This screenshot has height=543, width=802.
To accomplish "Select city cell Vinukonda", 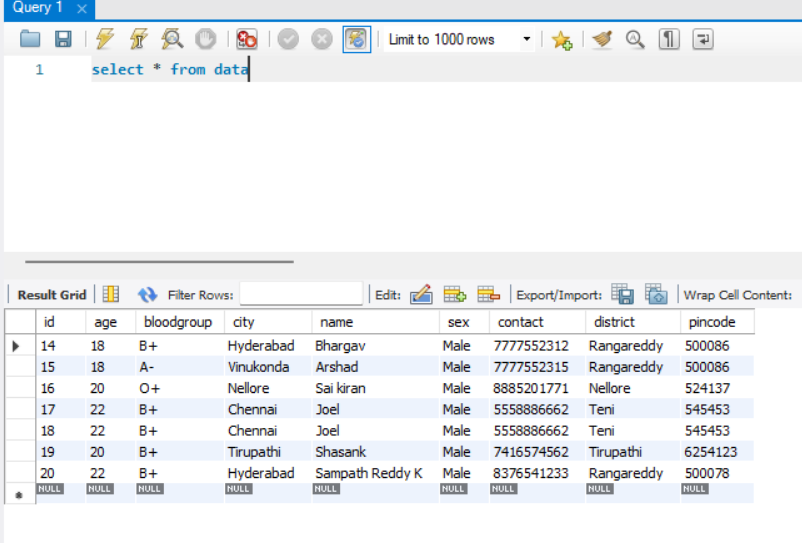I will pyautogui.click(x=268, y=367).
